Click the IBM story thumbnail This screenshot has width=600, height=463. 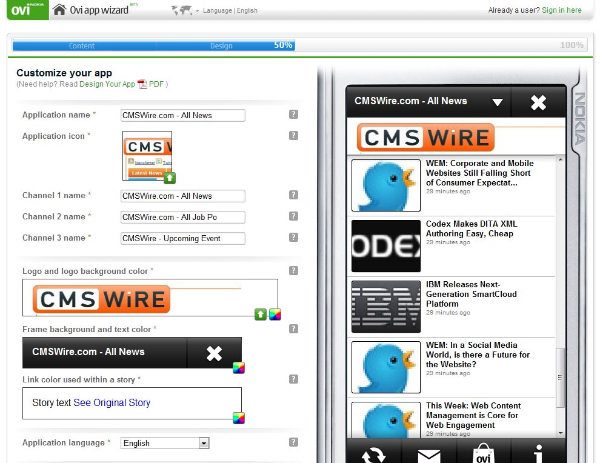[x=386, y=306]
